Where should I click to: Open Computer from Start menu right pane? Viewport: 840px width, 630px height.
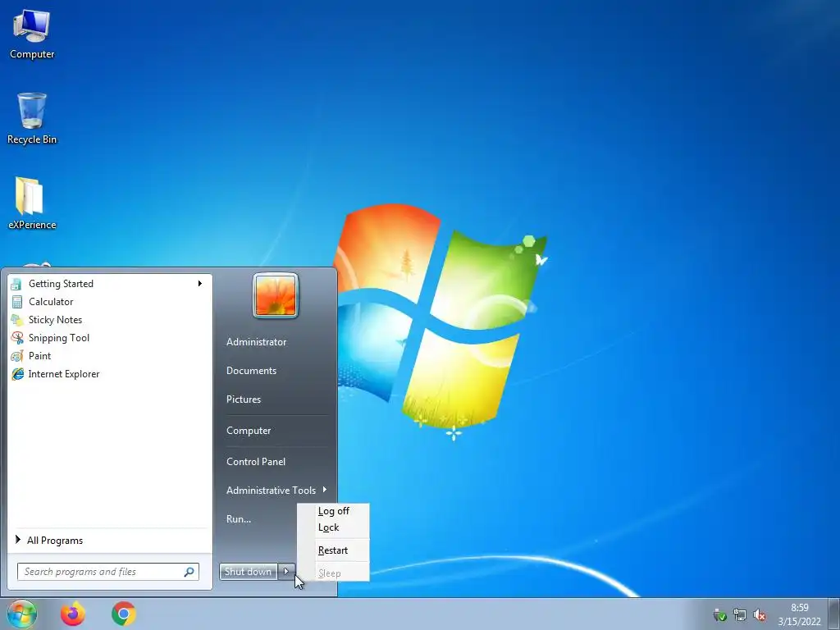point(249,431)
